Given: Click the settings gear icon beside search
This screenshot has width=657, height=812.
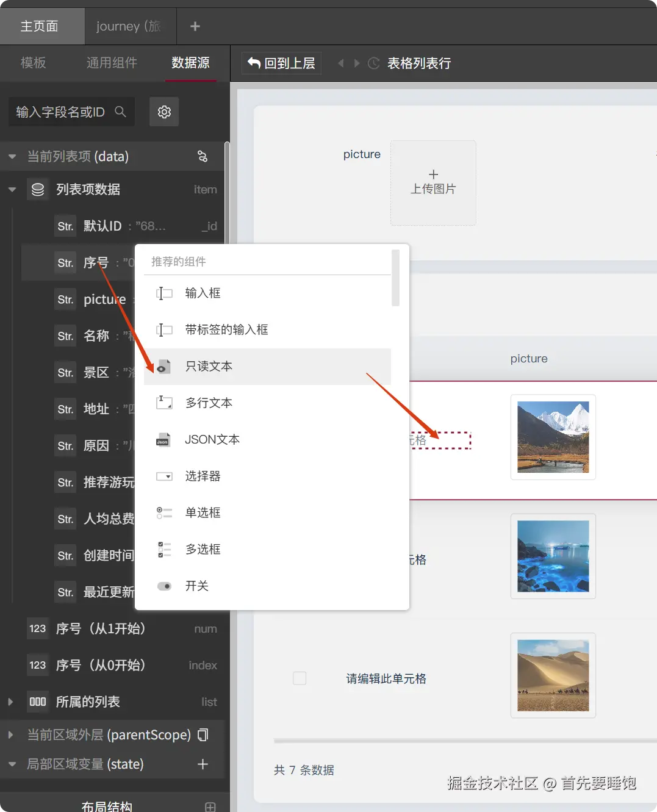Looking at the screenshot, I should click(164, 112).
